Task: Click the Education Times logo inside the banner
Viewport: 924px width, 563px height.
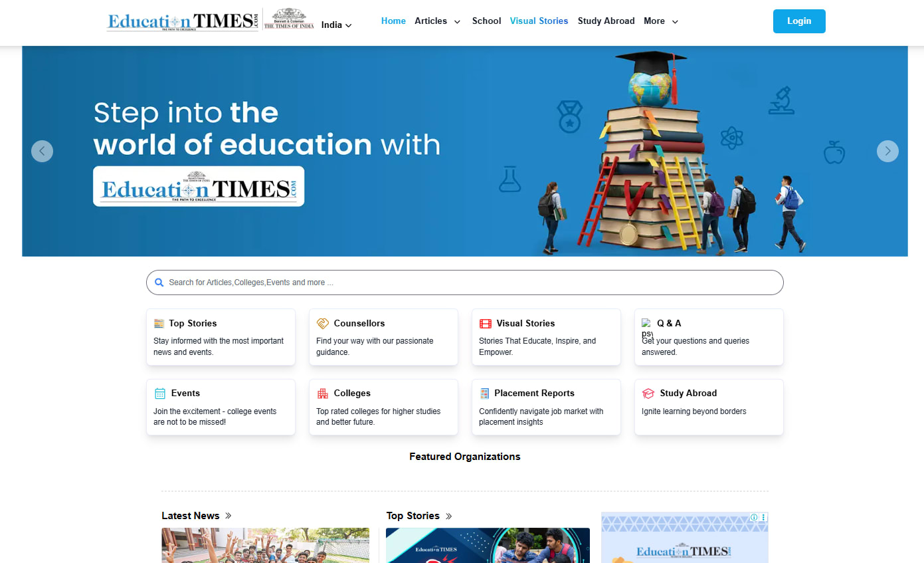Action: [x=199, y=186]
